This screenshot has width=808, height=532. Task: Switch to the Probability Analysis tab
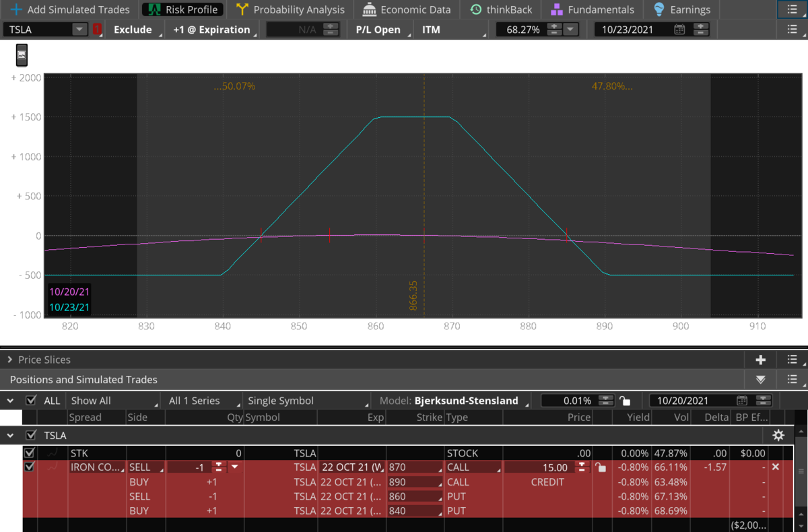(290, 10)
